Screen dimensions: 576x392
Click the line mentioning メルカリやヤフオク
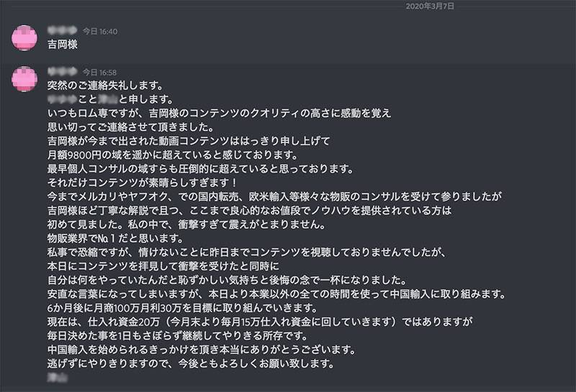point(274,196)
